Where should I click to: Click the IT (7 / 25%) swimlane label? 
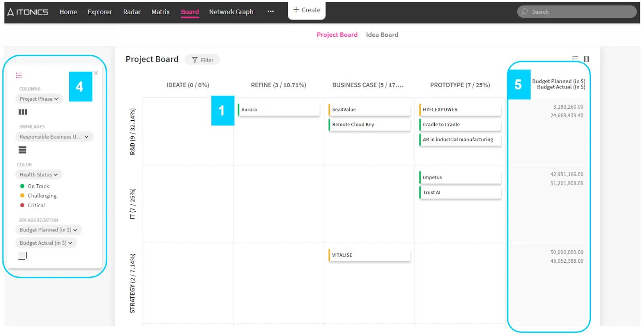pos(132,204)
